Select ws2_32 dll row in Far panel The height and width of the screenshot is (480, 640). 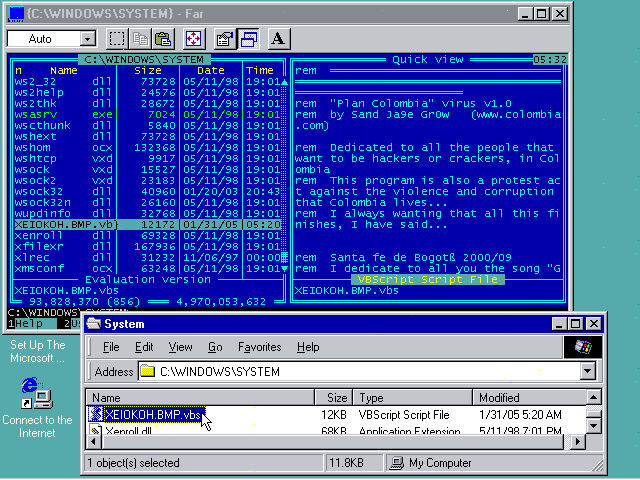[147, 82]
